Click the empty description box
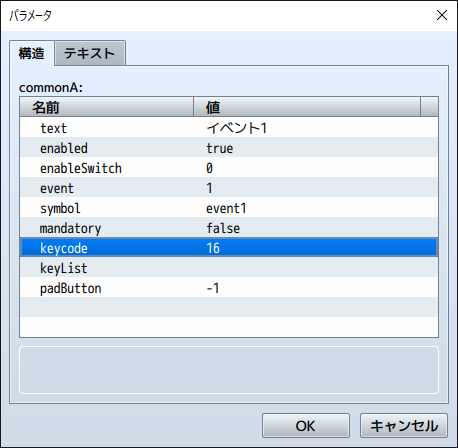Image resolution: width=458 pixels, height=448 pixels. pos(229,370)
